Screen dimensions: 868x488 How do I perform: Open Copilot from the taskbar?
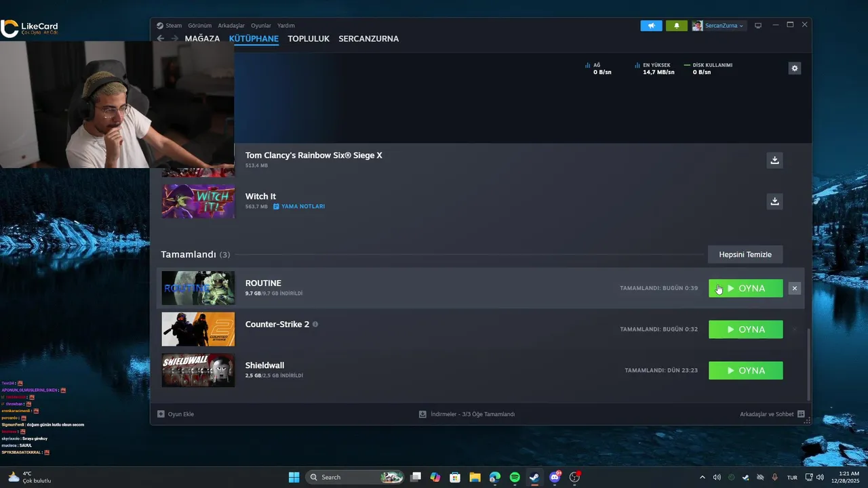(x=435, y=477)
